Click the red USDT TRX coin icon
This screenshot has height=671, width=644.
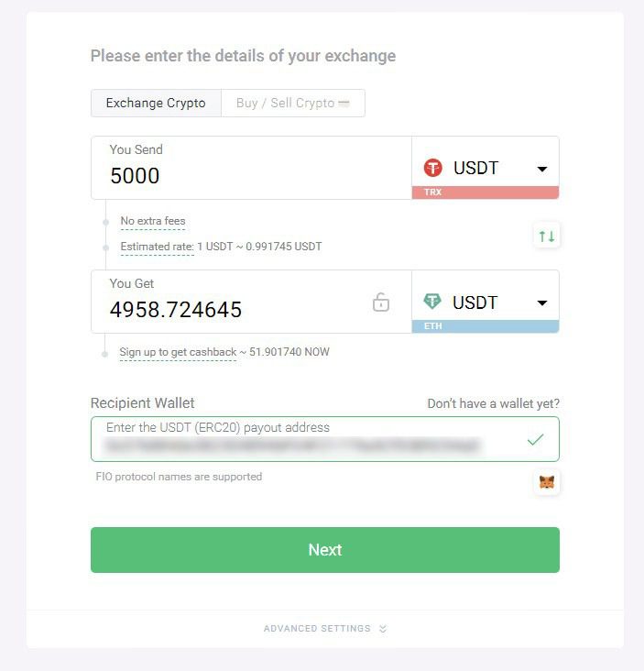click(432, 169)
